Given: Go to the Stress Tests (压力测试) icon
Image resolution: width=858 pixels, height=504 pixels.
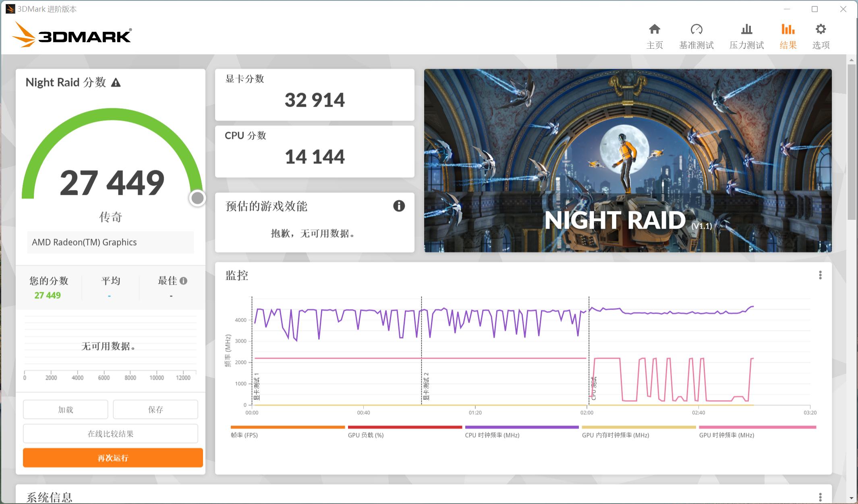Looking at the screenshot, I should coord(746,29).
